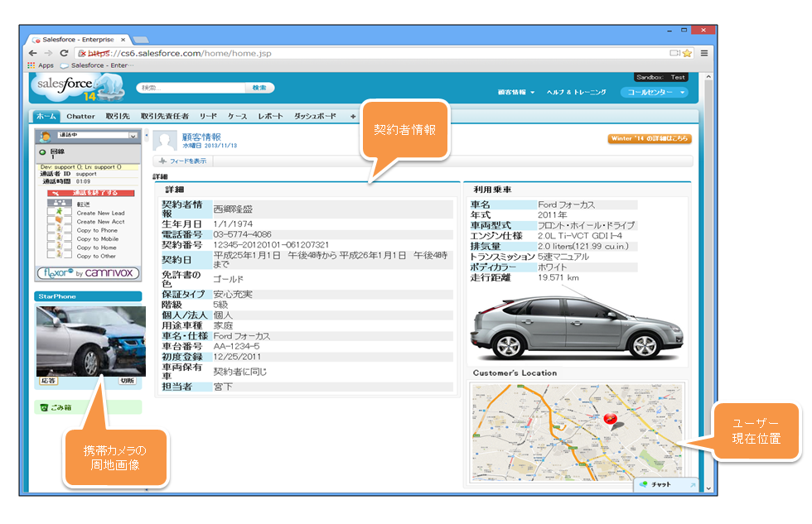Click the 応答 answer button under StarPhone
Viewport: 812px width, 524px height.
(x=48, y=381)
